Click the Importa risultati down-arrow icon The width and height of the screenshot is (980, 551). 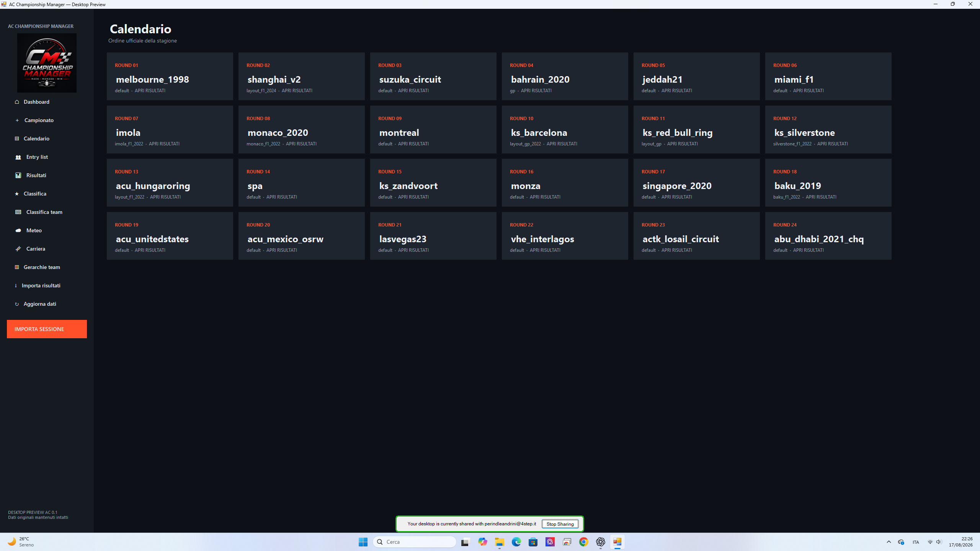pyautogui.click(x=16, y=285)
